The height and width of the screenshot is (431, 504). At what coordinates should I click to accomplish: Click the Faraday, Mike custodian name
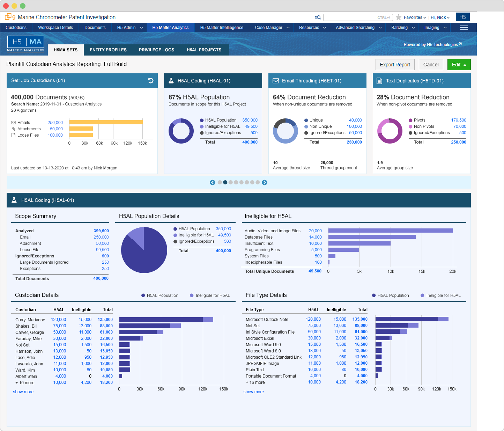coord(28,339)
